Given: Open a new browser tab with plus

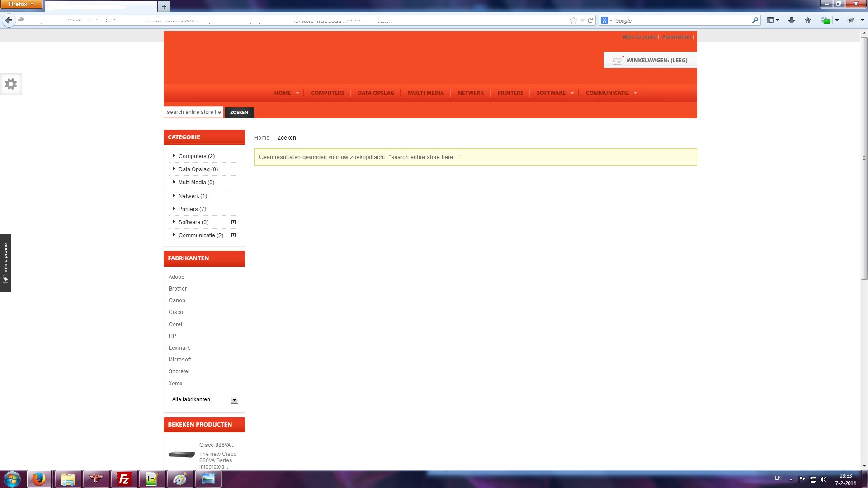Looking at the screenshot, I should pyautogui.click(x=164, y=6).
